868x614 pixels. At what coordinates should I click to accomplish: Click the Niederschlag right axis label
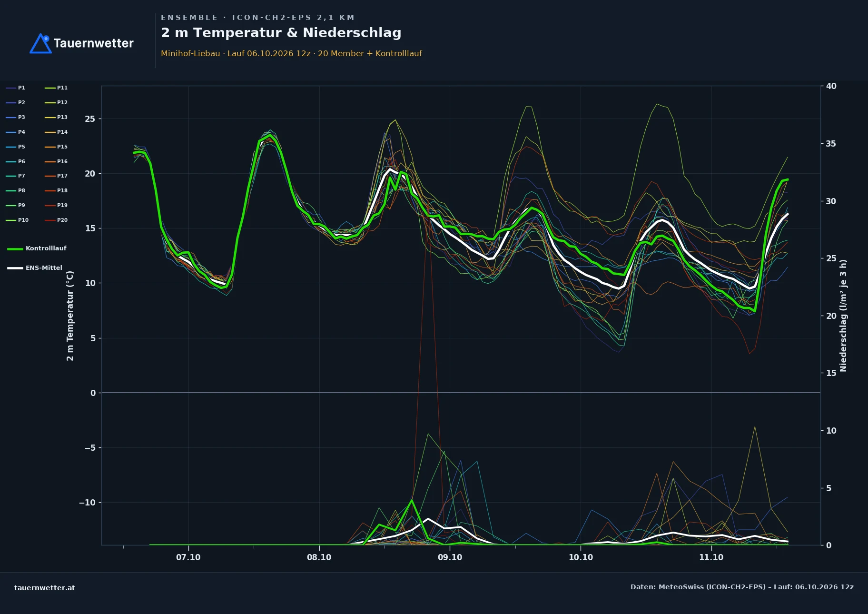point(843,316)
